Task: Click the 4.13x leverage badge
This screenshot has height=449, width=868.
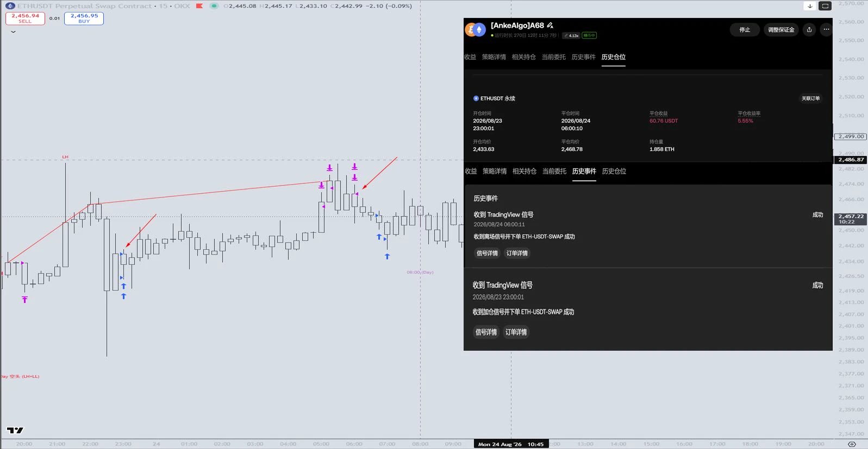Action: click(x=571, y=36)
